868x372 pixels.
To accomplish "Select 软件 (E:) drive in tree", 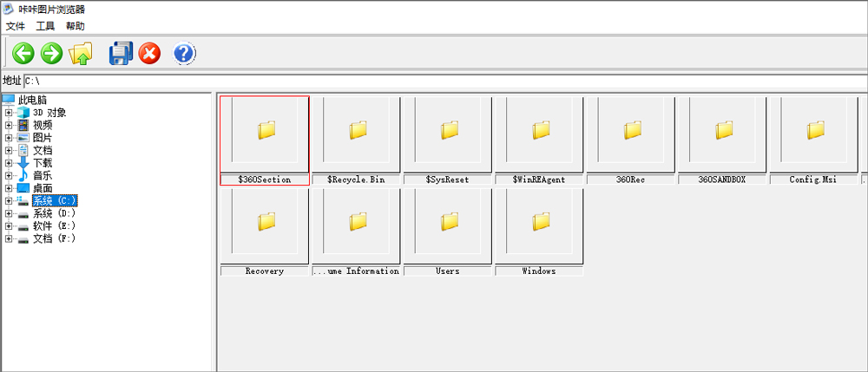I will point(54,226).
